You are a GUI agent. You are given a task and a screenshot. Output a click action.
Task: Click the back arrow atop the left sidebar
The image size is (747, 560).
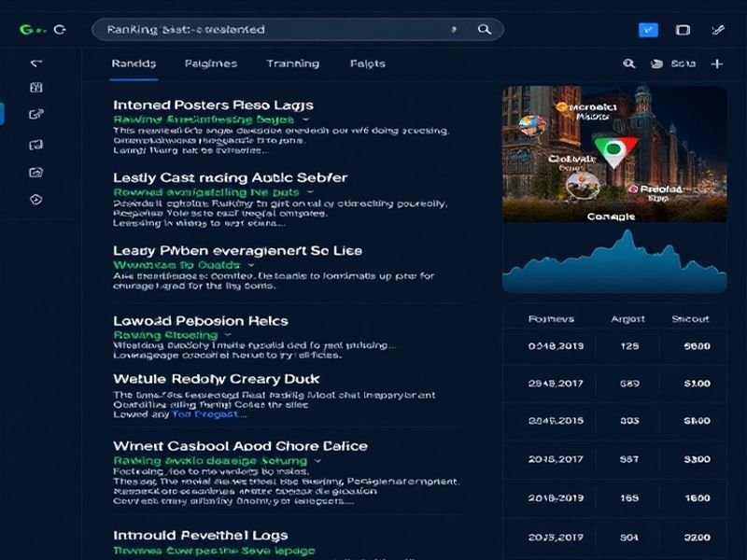[x=36, y=63]
